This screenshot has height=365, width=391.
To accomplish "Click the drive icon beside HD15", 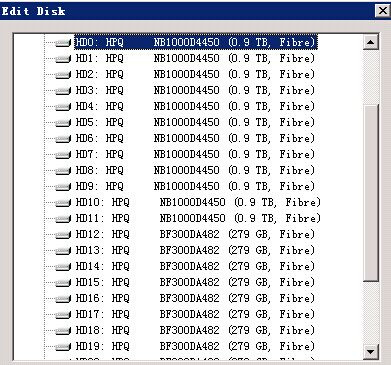I will (63, 282).
